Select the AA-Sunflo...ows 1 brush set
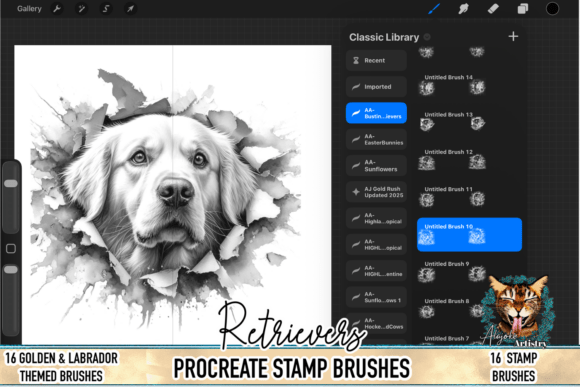Viewport: 580px width, 387px height. [x=376, y=297]
